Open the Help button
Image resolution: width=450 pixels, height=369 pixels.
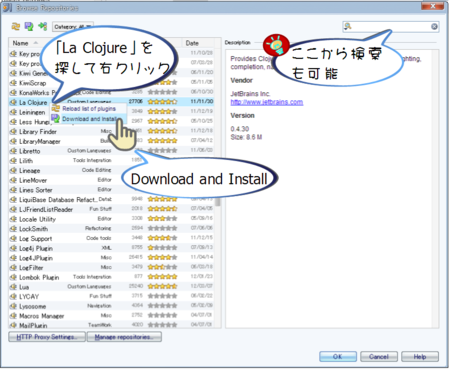420,357
